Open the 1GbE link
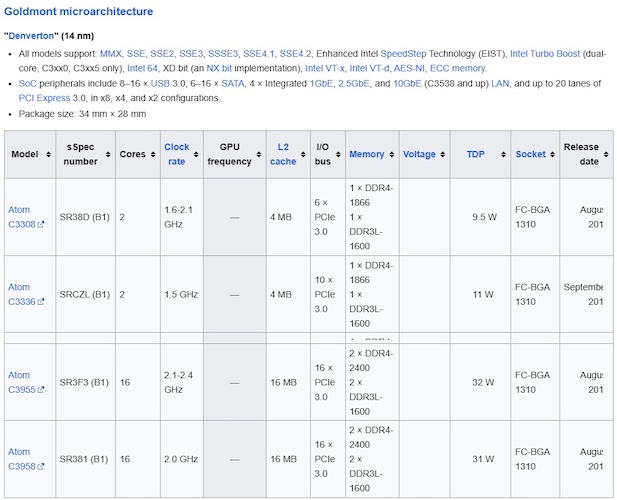The image size is (617, 500). pos(321,83)
